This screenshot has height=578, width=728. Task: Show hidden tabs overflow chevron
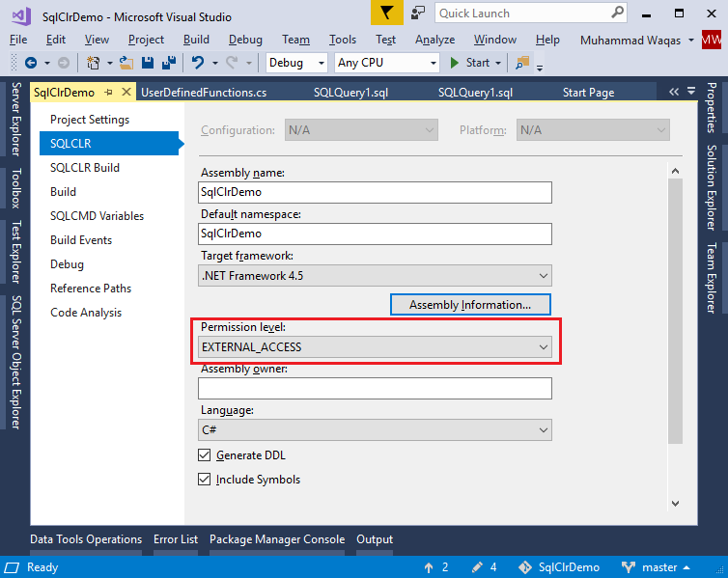[674, 92]
